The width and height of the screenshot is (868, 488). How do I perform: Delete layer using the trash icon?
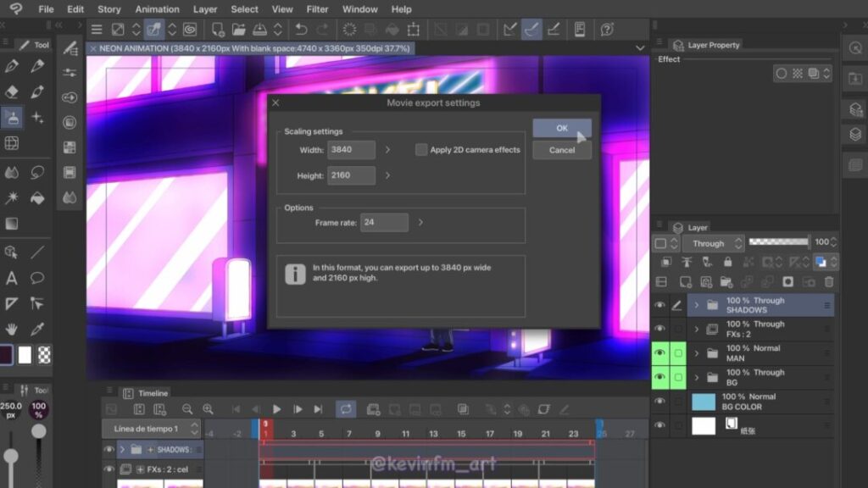point(829,282)
